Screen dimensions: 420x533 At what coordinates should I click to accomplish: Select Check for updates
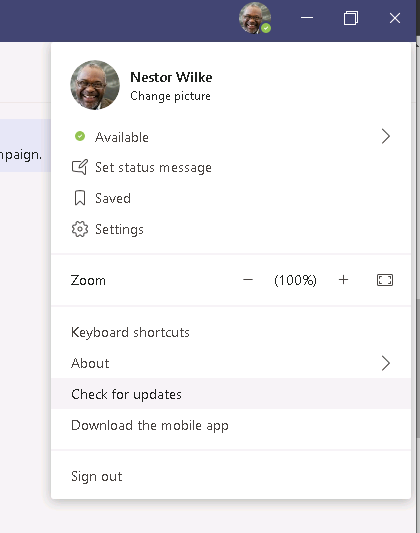[231, 394]
